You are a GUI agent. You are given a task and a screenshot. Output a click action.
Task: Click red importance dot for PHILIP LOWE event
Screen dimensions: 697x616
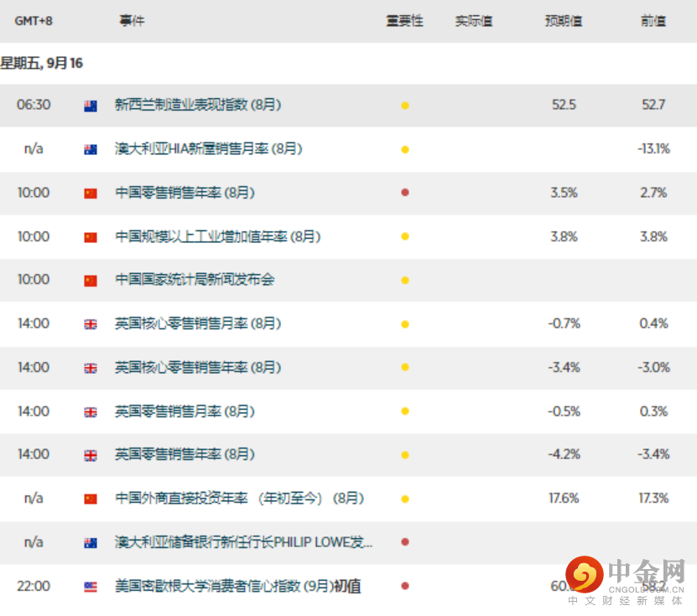pyautogui.click(x=405, y=542)
